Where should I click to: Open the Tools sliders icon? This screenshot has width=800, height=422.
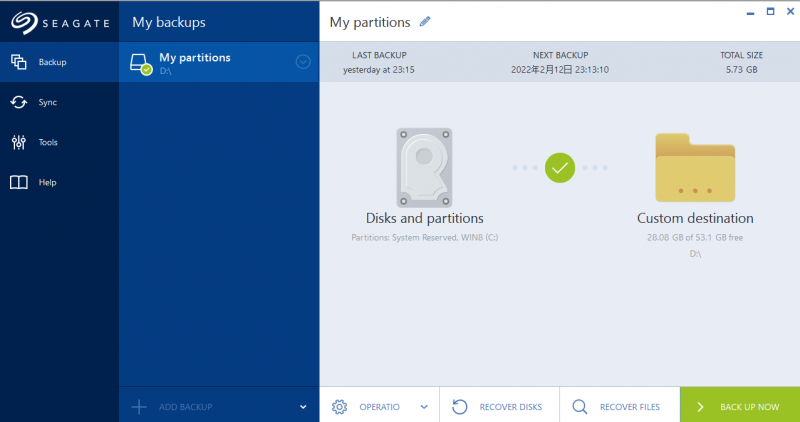(x=19, y=142)
